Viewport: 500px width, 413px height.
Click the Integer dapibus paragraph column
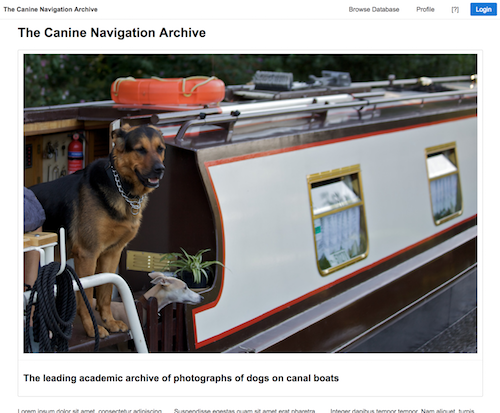(x=402, y=411)
